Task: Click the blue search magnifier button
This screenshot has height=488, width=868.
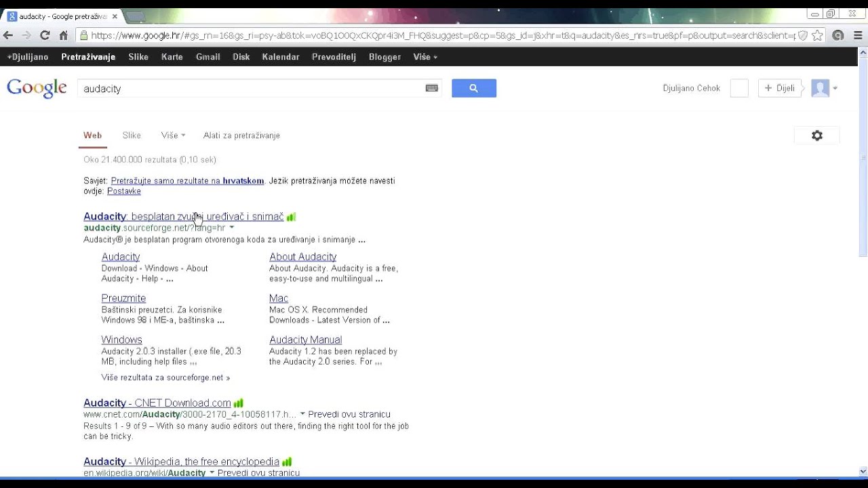Action: click(x=473, y=88)
